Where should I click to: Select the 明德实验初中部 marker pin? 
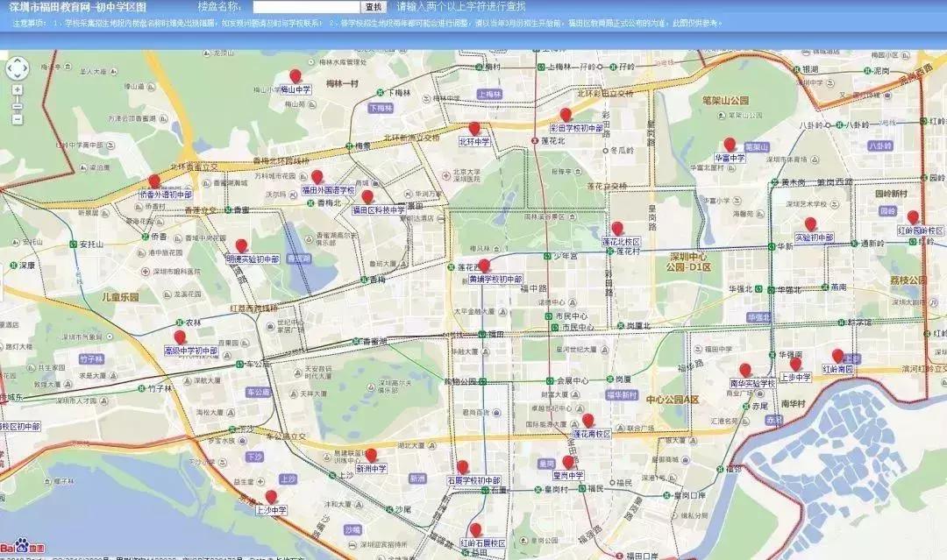coord(242,245)
